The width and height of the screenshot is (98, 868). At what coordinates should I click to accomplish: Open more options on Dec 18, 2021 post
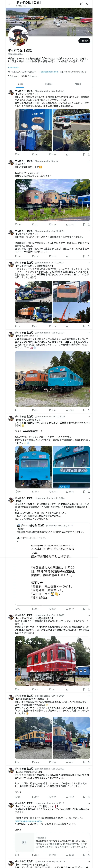click(89, 91)
